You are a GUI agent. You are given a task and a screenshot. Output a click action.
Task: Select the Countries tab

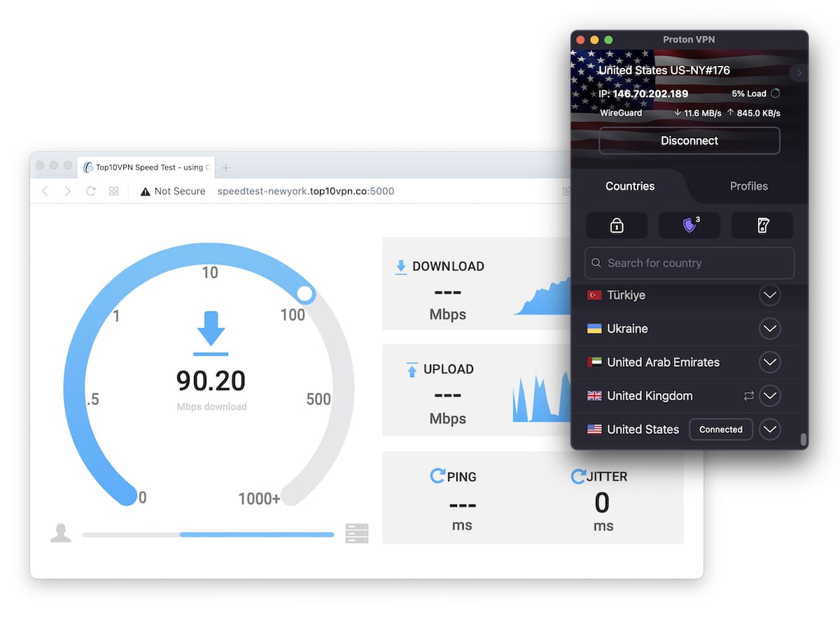[x=629, y=186]
